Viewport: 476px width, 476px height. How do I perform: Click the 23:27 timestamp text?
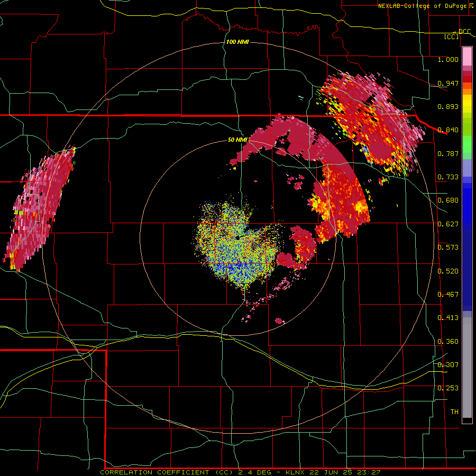(x=369, y=472)
